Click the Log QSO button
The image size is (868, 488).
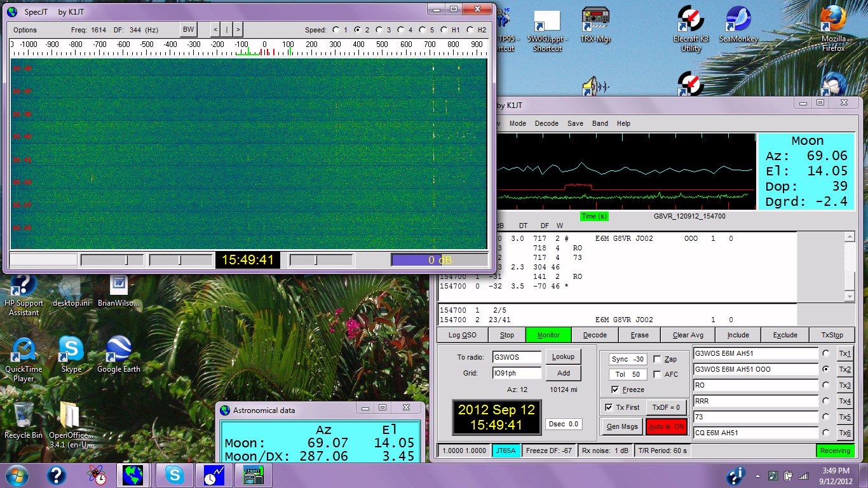click(x=462, y=335)
